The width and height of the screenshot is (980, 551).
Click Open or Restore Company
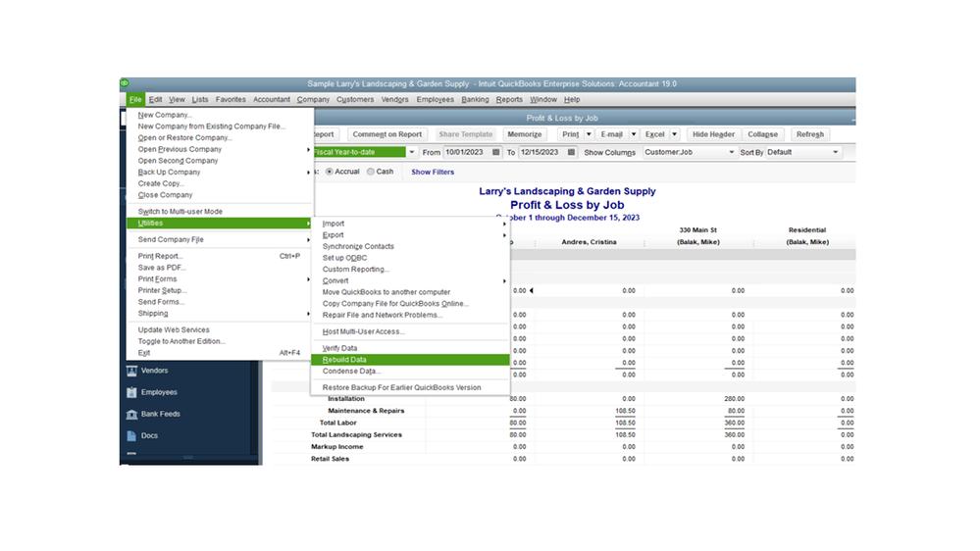click(220, 137)
